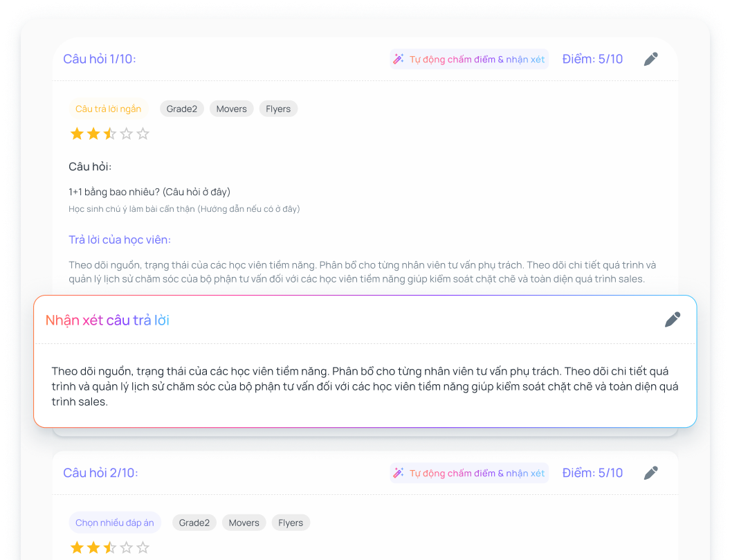Click the half-filled third star in Câu hỏi 1/10
Viewport: 730px width, 560px height.
[x=109, y=134]
